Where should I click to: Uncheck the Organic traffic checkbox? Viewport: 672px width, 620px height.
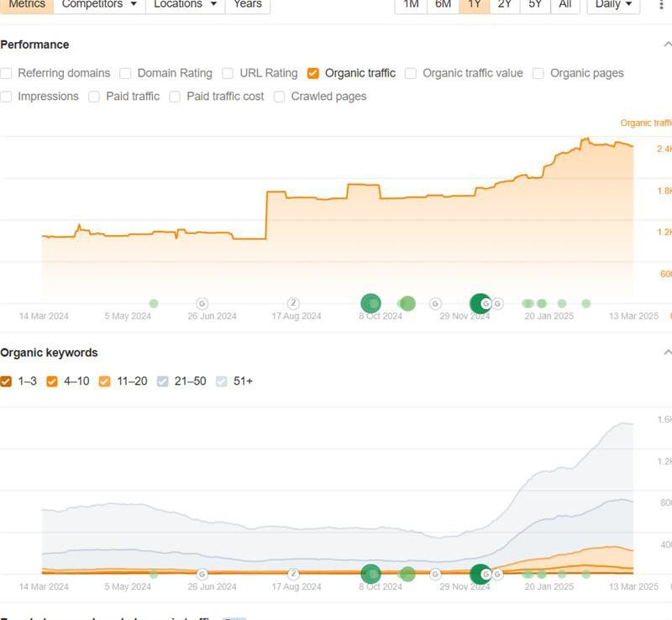point(313,73)
